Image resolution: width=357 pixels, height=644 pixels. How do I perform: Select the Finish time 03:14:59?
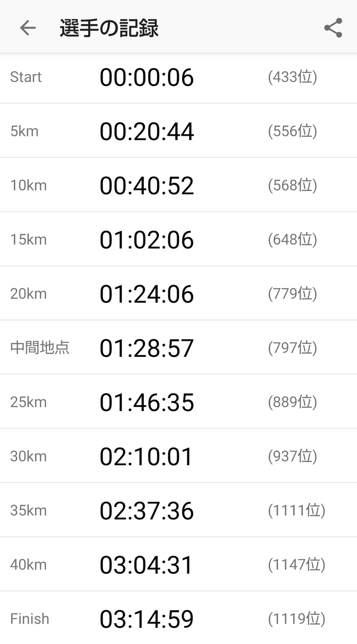[147, 619]
